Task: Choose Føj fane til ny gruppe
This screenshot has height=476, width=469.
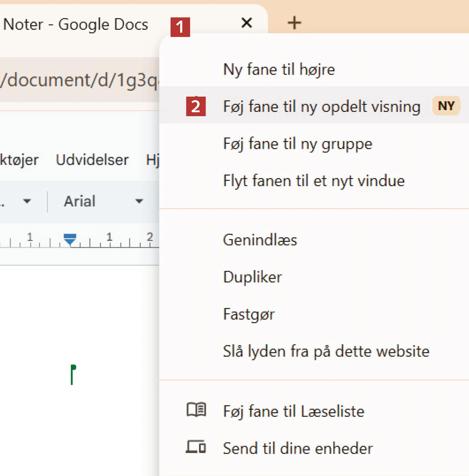Action: (297, 144)
